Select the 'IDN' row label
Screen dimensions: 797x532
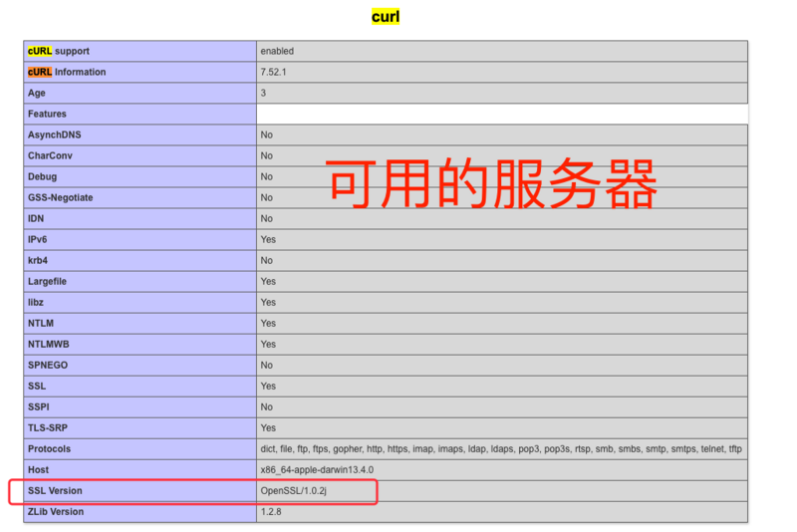coord(36,218)
